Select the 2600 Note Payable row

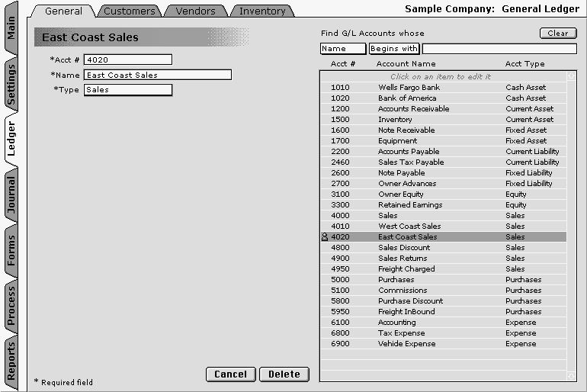tap(443, 172)
